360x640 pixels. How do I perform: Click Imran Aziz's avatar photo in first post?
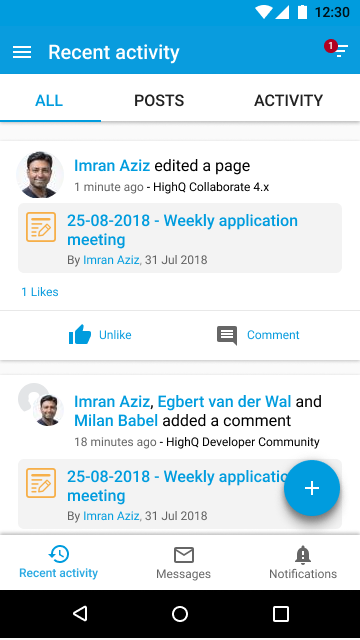(x=40, y=175)
